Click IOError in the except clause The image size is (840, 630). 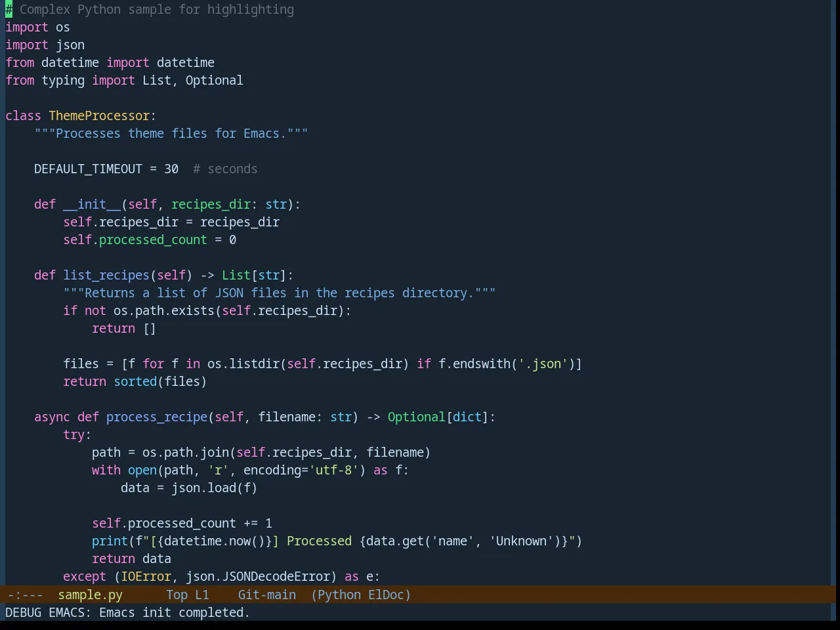[146, 576]
